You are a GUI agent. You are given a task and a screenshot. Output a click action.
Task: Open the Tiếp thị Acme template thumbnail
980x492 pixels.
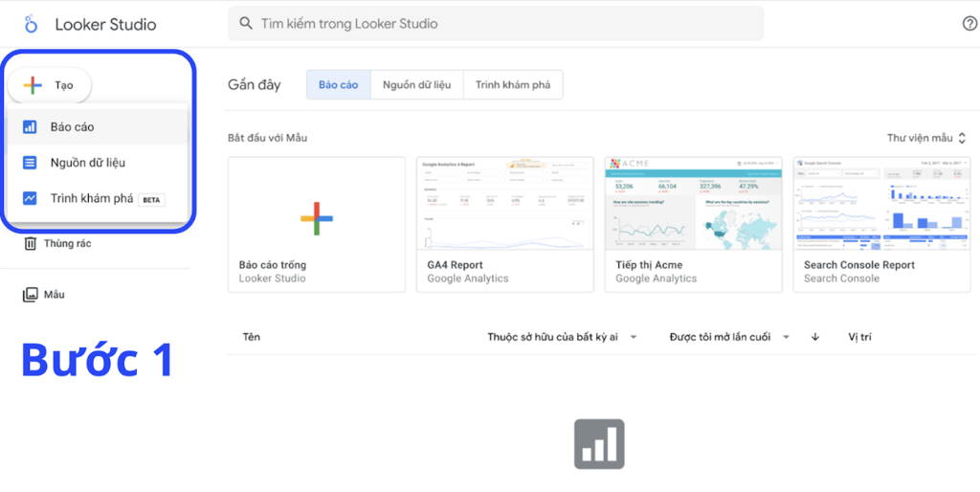693,204
